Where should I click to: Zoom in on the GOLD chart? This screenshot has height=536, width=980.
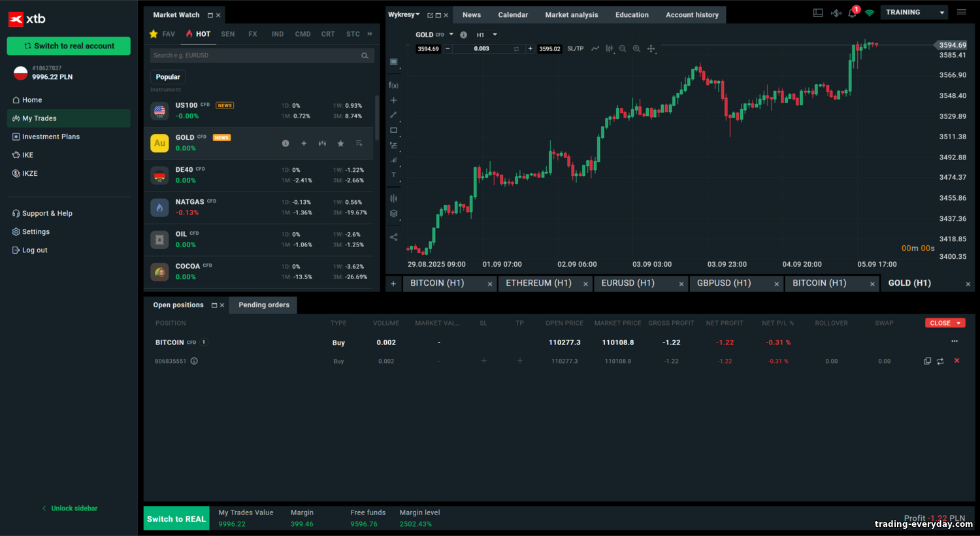tap(636, 49)
